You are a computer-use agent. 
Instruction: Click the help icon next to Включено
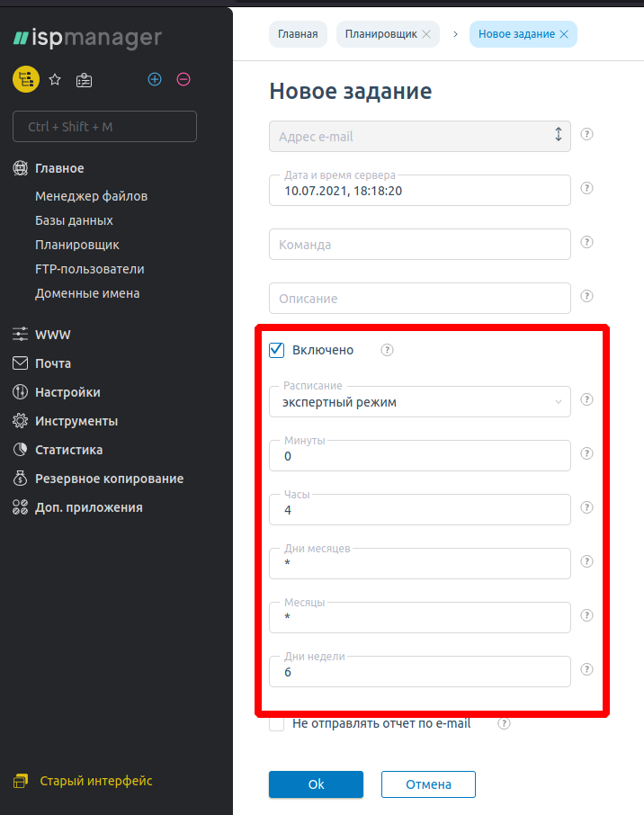point(388,351)
